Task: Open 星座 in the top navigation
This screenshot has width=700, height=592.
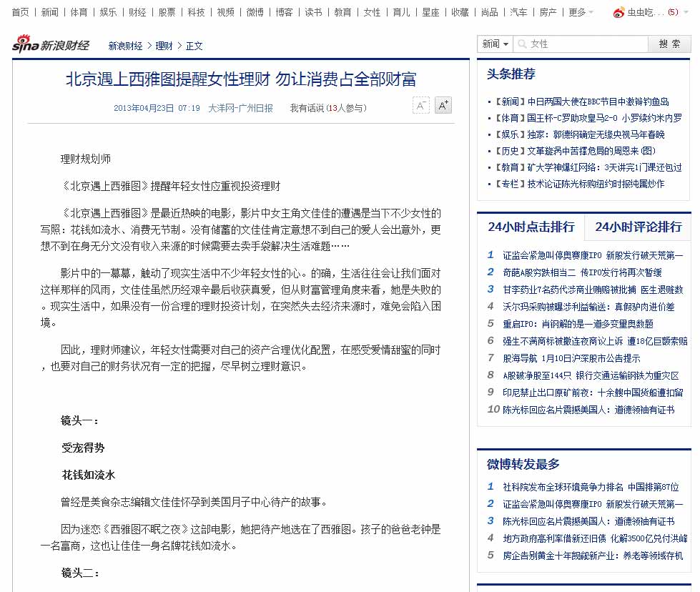Action: (x=431, y=12)
